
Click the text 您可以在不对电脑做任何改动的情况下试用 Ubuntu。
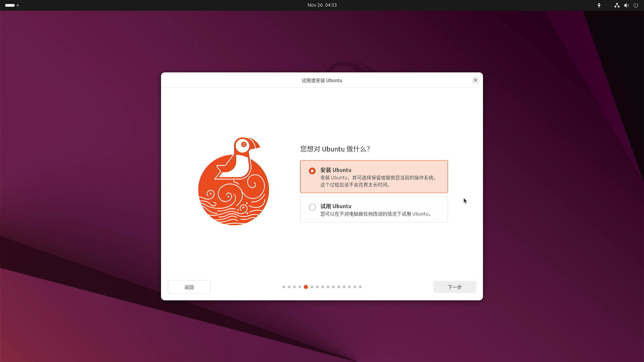(x=376, y=214)
